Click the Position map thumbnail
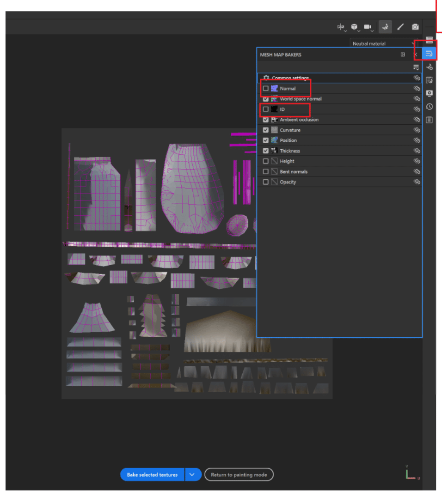442x504 pixels. [274, 140]
